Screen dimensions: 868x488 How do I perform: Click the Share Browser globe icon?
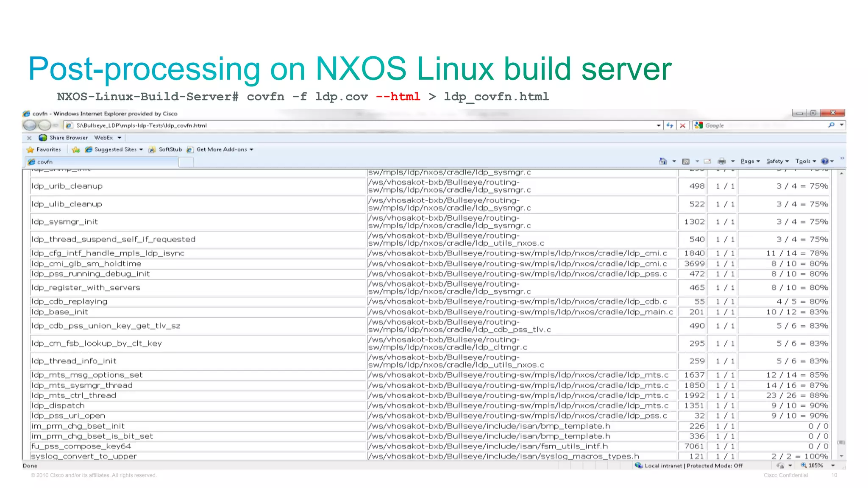(43, 138)
